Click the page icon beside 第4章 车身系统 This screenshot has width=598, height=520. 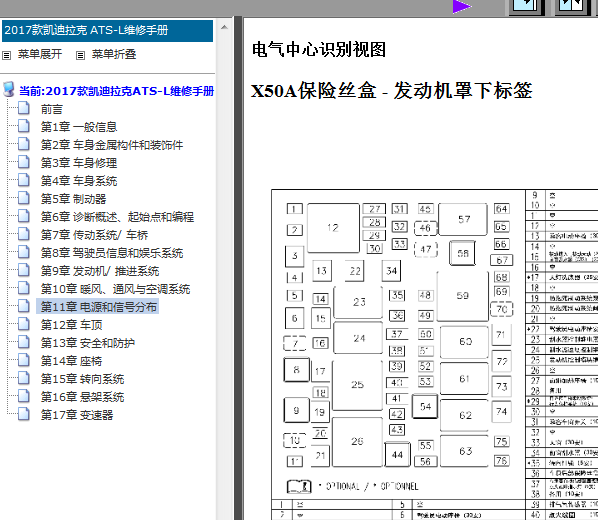(x=24, y=180)
